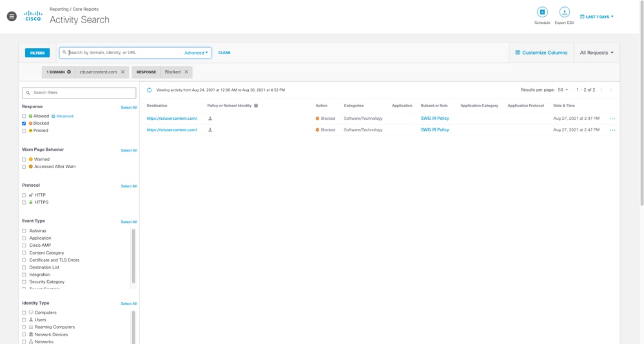Click Select All for Identity Type

128,304
